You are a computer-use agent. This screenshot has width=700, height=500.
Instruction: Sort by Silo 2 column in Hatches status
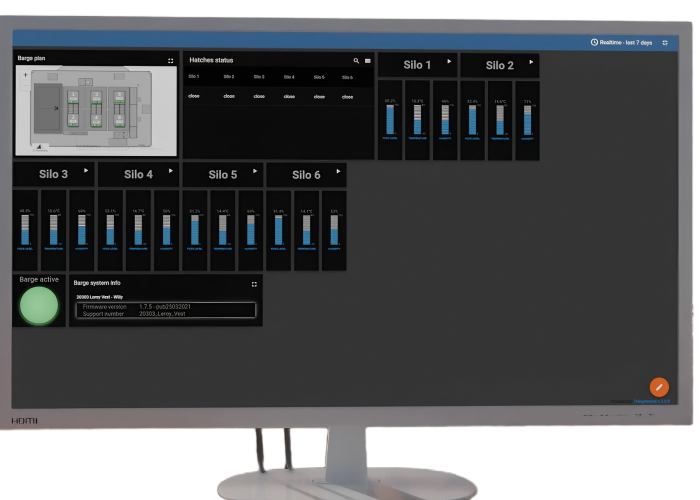point(229,77)
